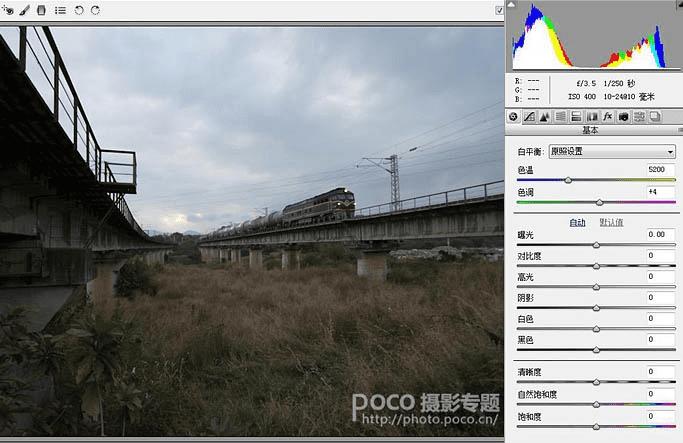Click the 高光 highlights slider handle
Viewport: 683px width, 443px height.
(596, 287)
